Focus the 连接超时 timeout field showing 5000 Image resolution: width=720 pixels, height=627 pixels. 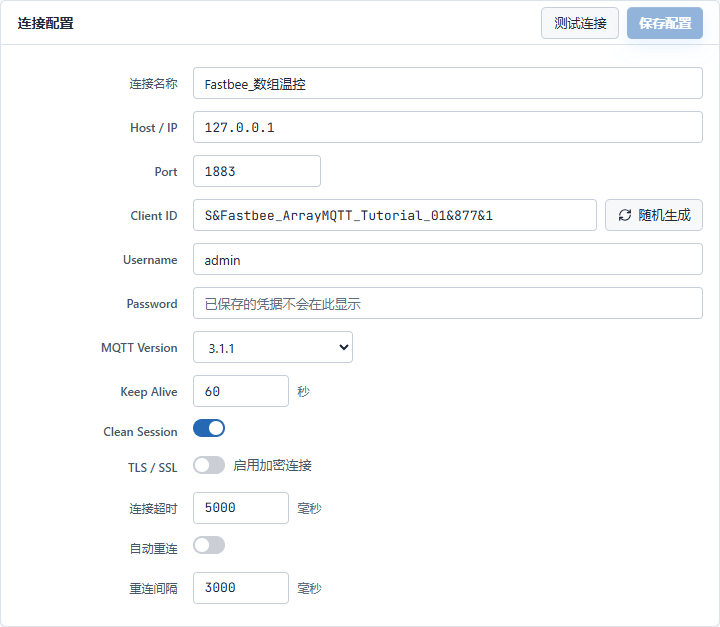(241, 508)
